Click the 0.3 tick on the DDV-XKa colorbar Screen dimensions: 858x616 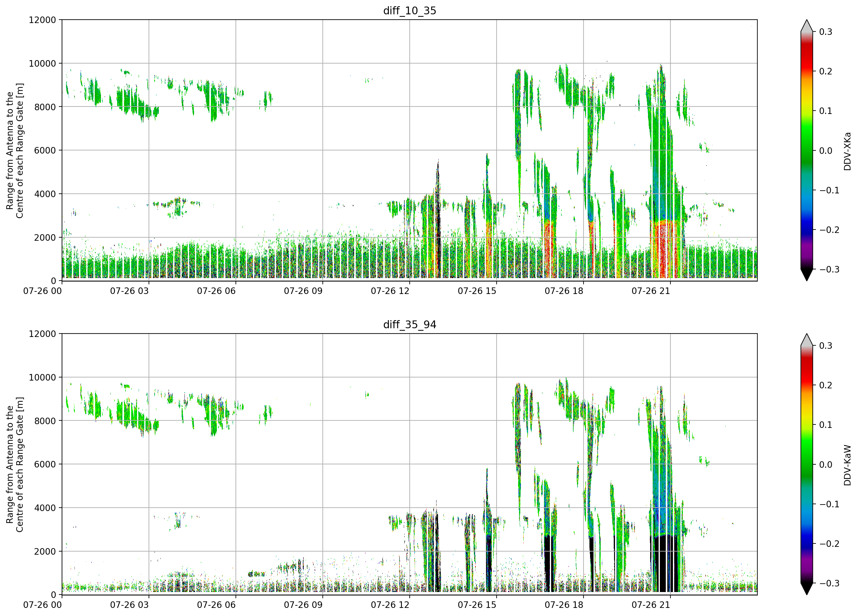coord(826,32)
